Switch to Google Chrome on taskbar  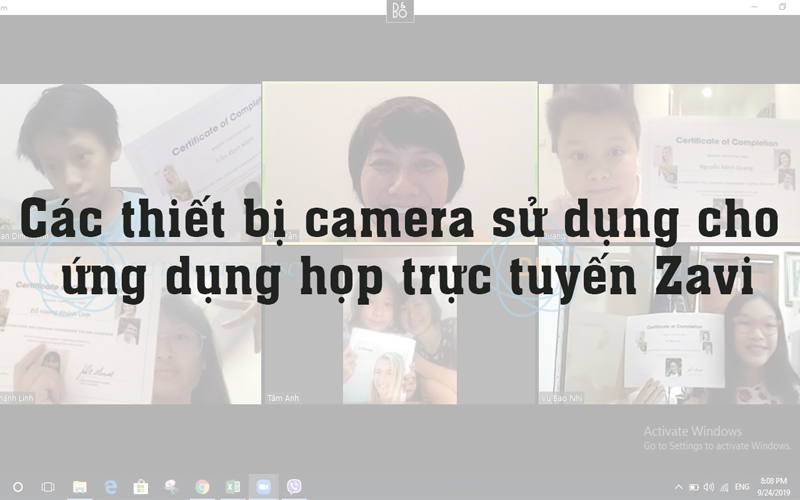pyautogui.click(x=202, y=487)
